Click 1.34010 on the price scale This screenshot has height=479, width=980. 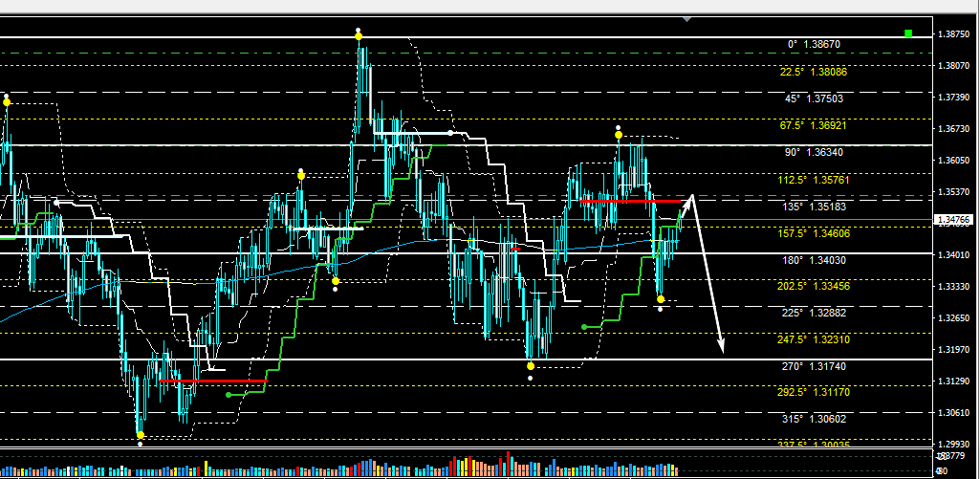(x=954, y=255)
